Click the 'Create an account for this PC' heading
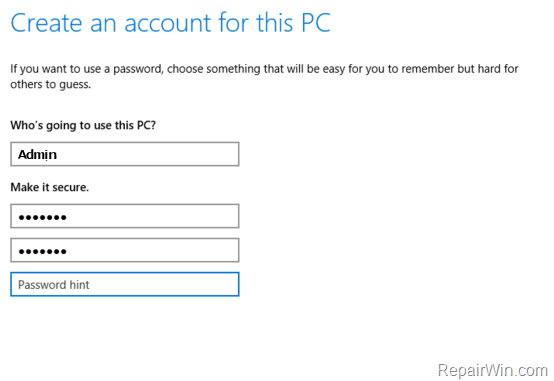 pos(170,23)
